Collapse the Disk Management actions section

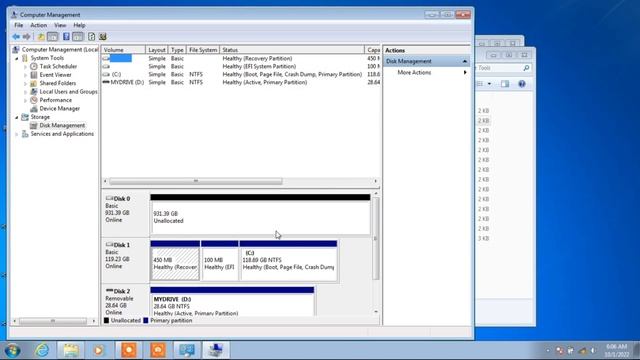(x=464, y=61)
